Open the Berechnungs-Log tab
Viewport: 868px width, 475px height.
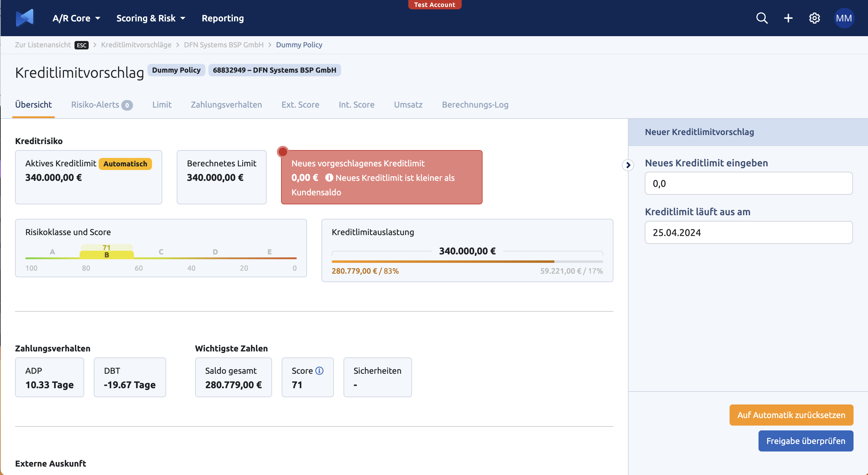[475, 105]
